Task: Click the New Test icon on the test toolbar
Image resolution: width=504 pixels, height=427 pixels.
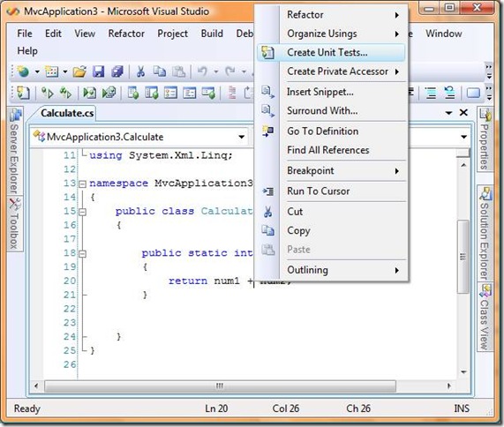Action: click(23, 94)
